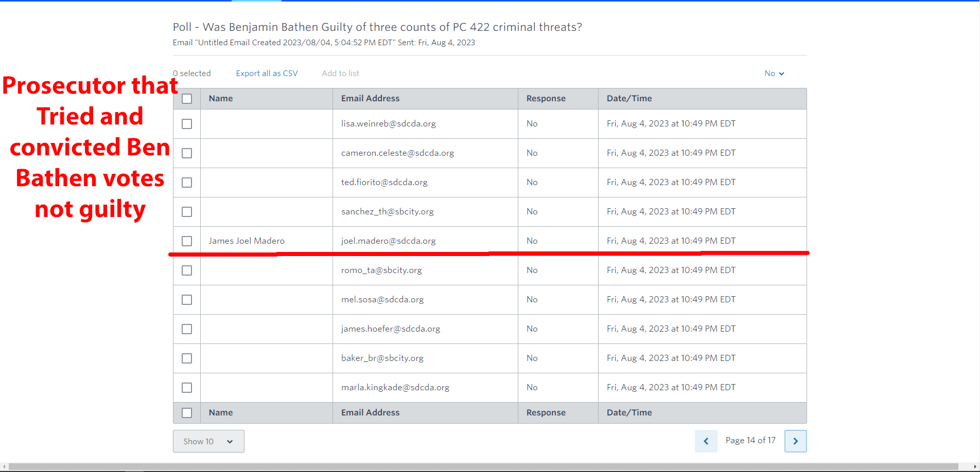Expand the Show 10 rows dropdown

(x=208, y=441)
